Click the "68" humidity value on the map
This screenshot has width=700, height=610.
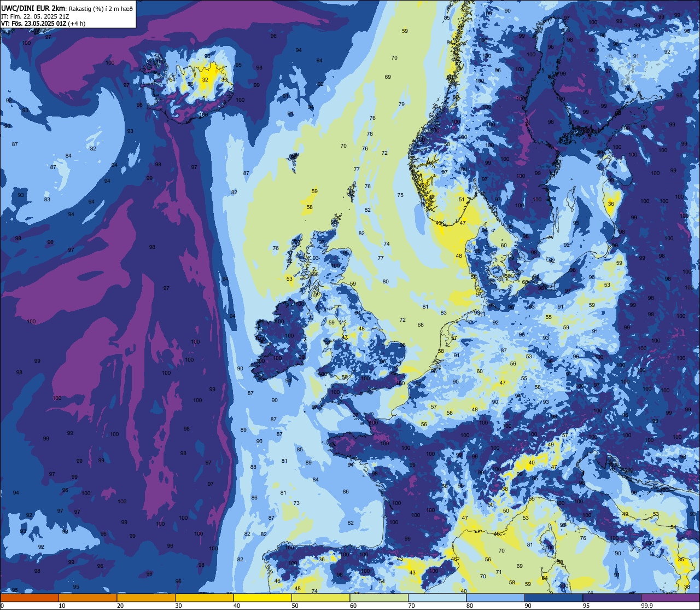coord(421,325)
